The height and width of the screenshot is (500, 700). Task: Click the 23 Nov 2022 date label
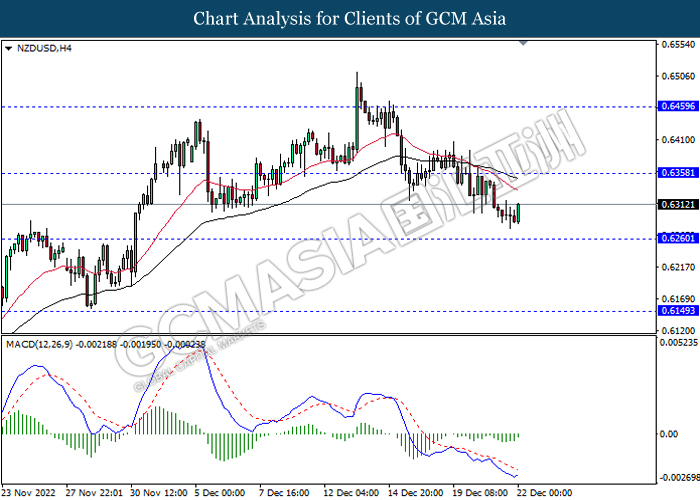[29, 493]
